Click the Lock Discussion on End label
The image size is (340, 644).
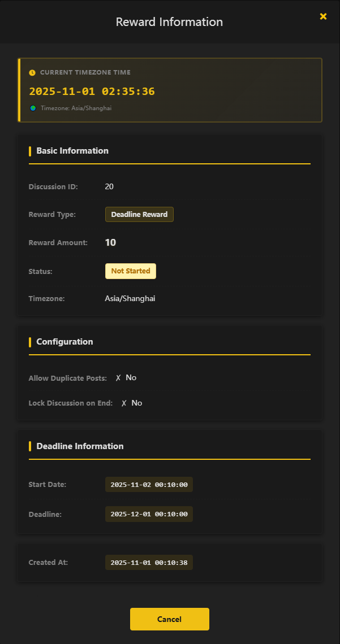71,403
